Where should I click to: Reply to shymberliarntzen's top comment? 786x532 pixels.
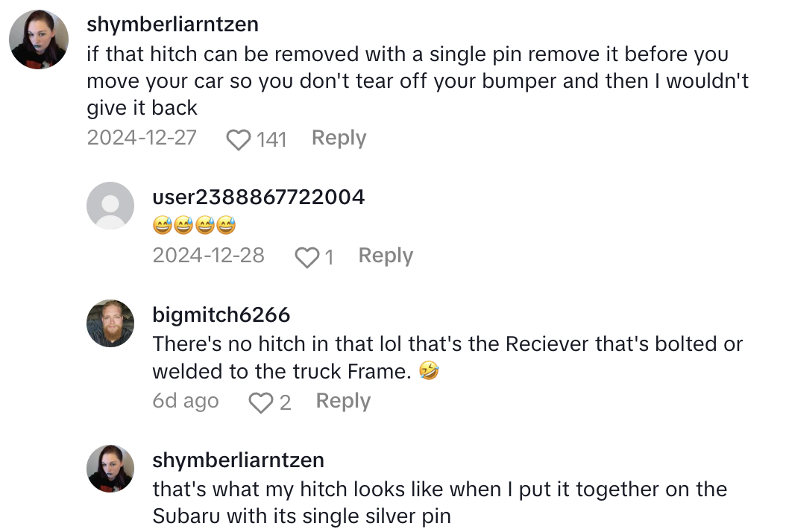click(339, 138)
